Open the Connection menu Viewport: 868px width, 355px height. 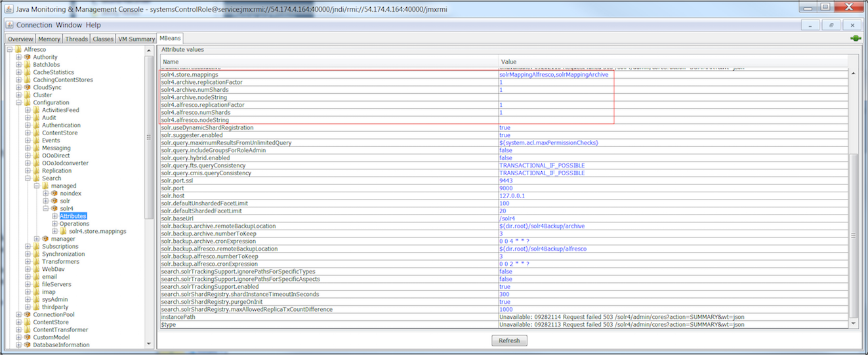point(34,25)
